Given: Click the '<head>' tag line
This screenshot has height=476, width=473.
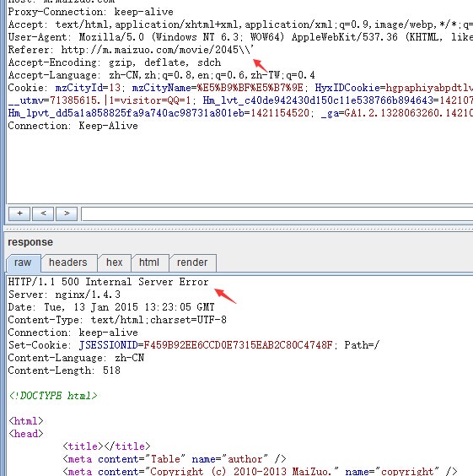Looking at the screenshot, I should (x=26, y=434).
